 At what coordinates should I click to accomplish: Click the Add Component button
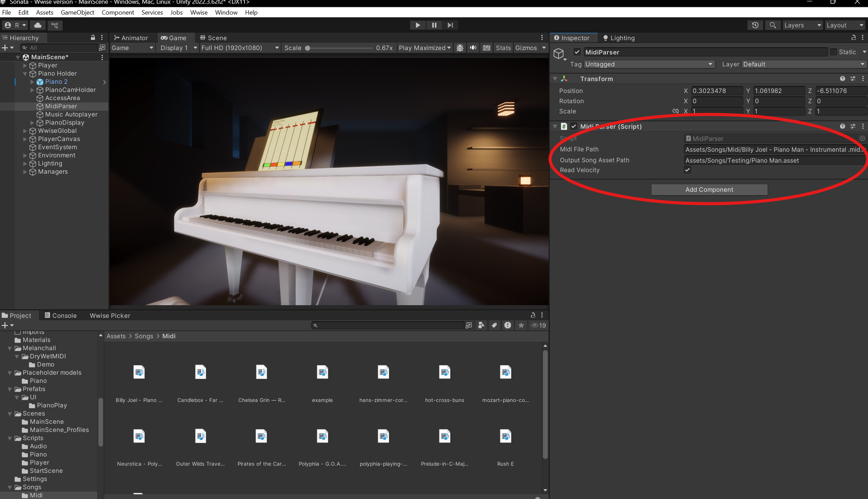pyautogui.click(x=709, y=189)
